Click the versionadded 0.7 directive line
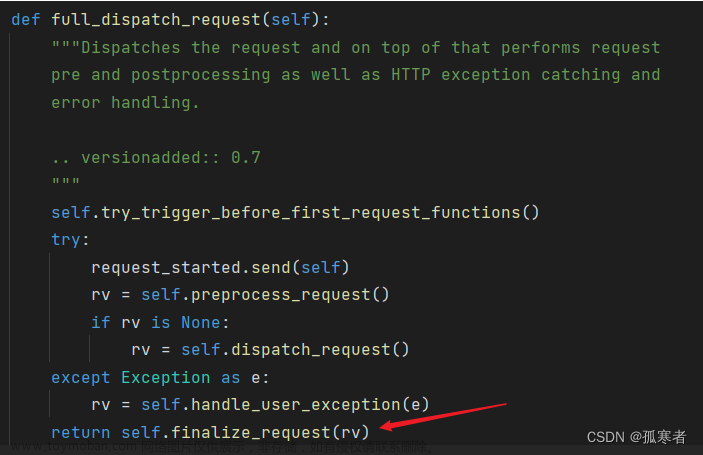Image resolution: width=703 pixels, height=455 pixels. [156, 157]
